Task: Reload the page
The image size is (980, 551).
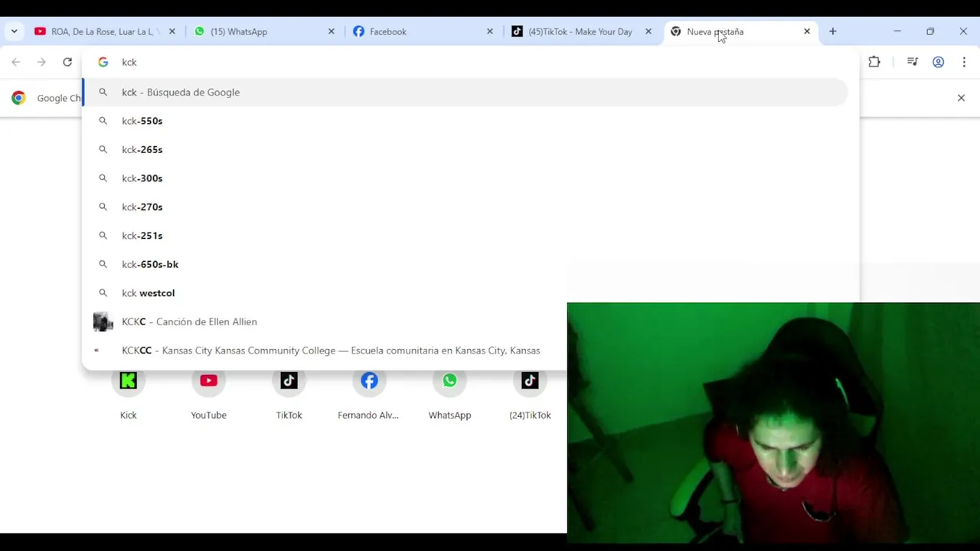Action: tap(67, 62)
